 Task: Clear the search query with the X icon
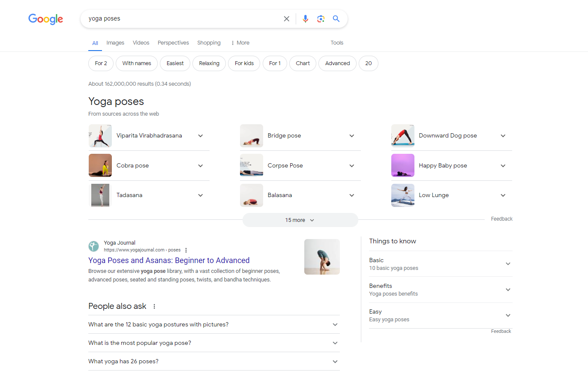(286, 18)
